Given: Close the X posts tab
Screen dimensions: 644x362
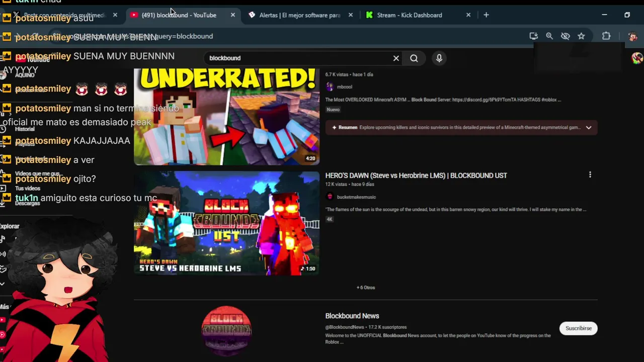Looking at the screenshot, I should pos(115,15).
